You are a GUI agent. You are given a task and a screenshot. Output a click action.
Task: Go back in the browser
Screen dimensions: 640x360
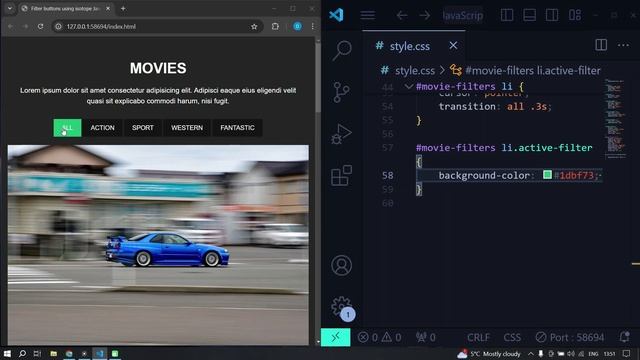[x=11, y=27]
